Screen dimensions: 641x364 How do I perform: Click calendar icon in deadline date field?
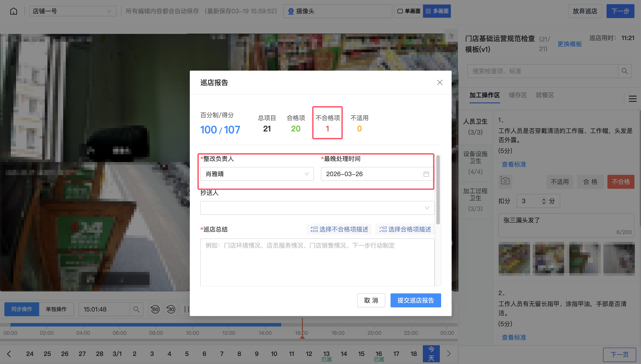coord(426,174)
